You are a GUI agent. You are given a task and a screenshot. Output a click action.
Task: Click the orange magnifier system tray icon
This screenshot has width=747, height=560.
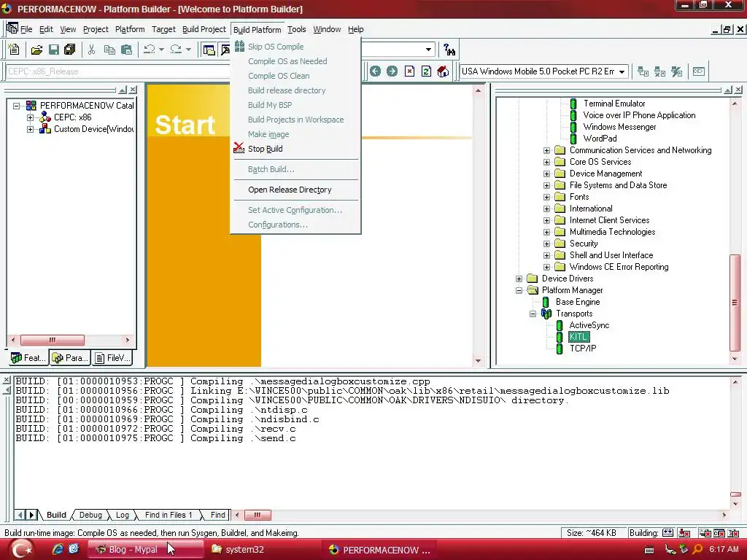click(698, 549)
